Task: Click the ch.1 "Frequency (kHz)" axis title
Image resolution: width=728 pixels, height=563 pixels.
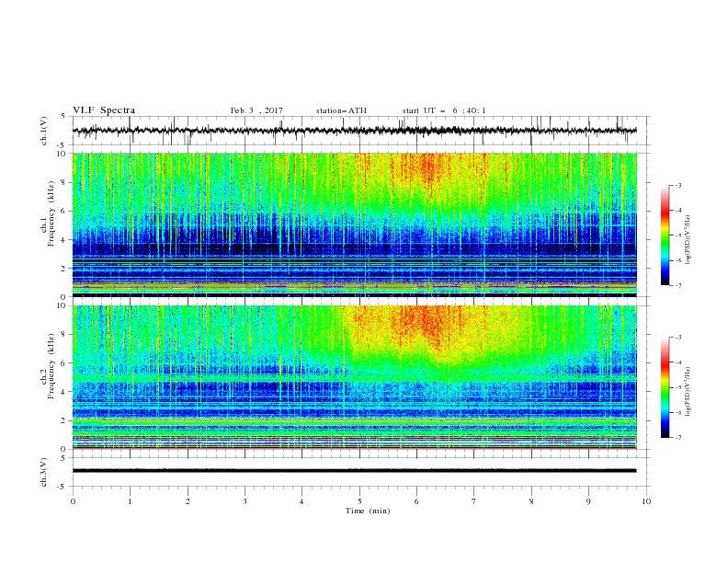Action: [x=51, y=213]
